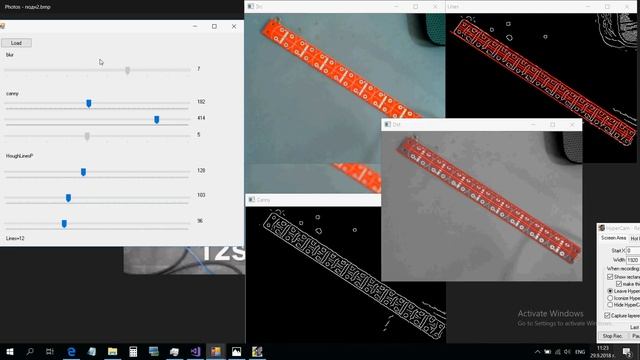
Task: Click the Start X input field
Action: click(x=633, y=251)
